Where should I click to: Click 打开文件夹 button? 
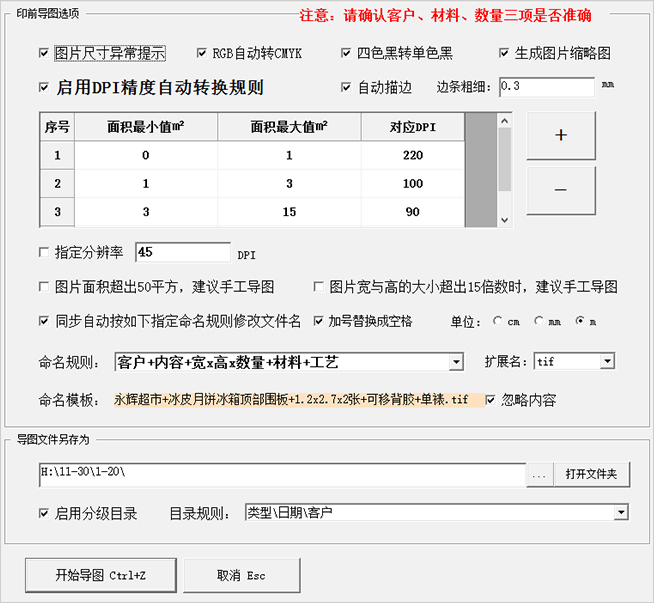click(591, 474)
